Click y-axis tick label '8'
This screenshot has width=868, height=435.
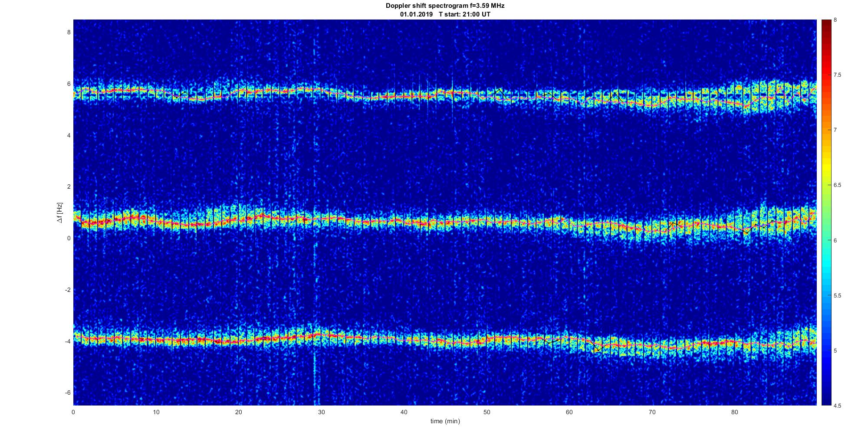pyautogui.click(x=68, y=32)
